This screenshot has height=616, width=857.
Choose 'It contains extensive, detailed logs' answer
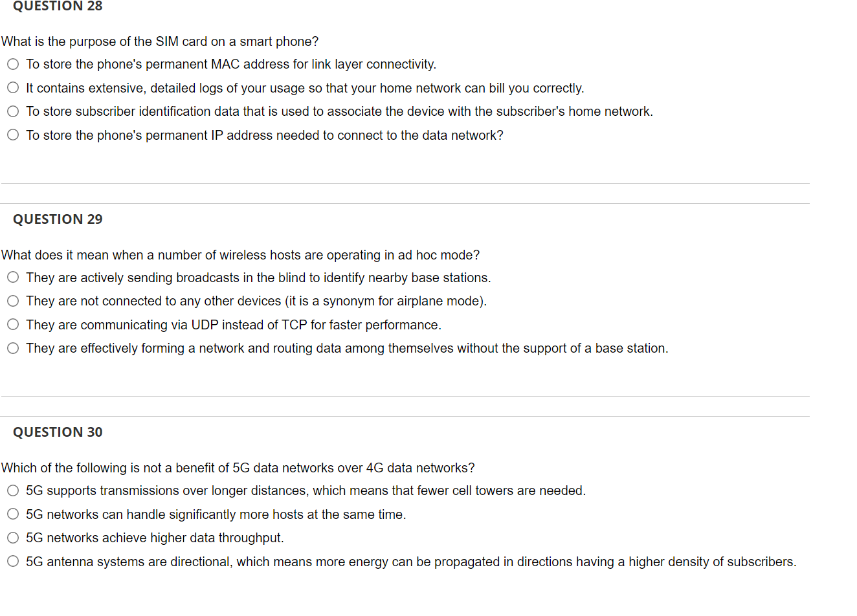(13, 87)
